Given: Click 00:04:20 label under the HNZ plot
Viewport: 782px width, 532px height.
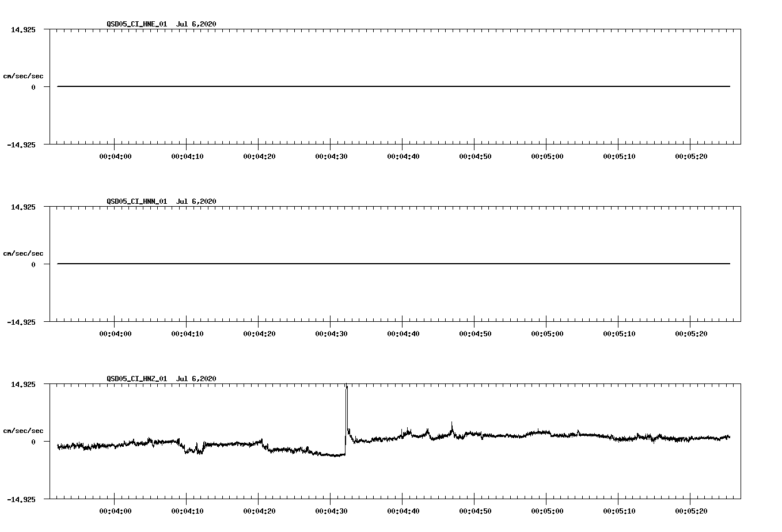Looking at the screenshot, I should 259,511.
